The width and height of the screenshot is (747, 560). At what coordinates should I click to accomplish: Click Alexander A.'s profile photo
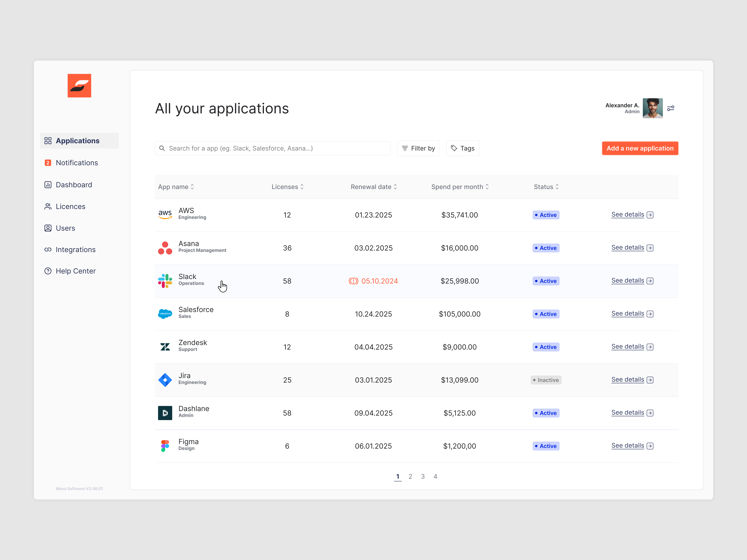(653, 108)
